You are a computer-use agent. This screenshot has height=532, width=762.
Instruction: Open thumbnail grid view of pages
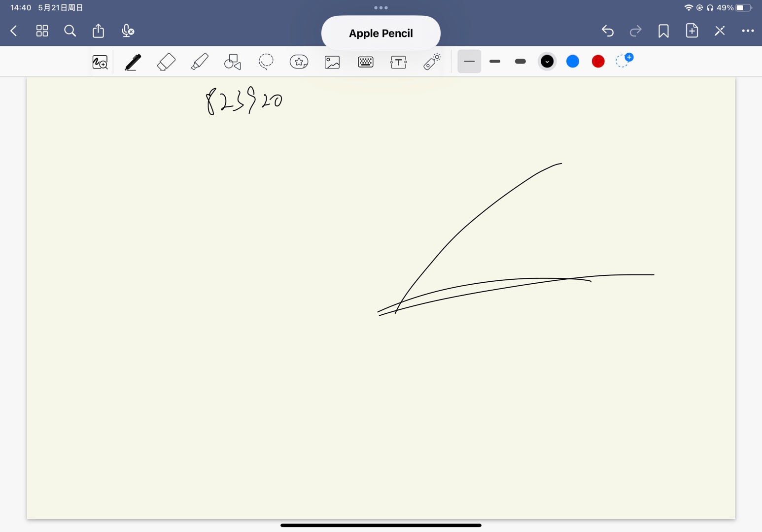(42, 31)
